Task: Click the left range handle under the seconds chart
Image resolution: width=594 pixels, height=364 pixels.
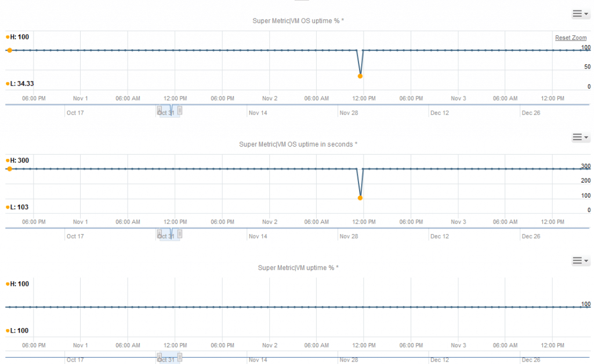Action: pos(160,234)
